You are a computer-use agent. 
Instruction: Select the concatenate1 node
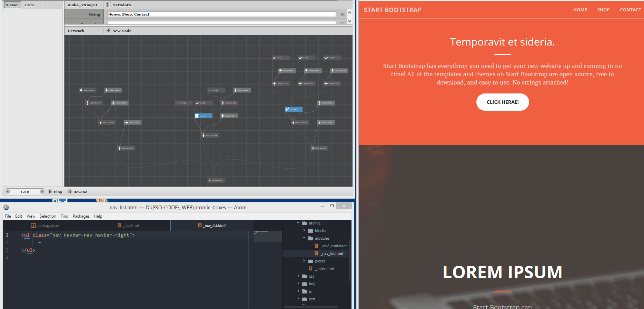(x=216, y=180)
